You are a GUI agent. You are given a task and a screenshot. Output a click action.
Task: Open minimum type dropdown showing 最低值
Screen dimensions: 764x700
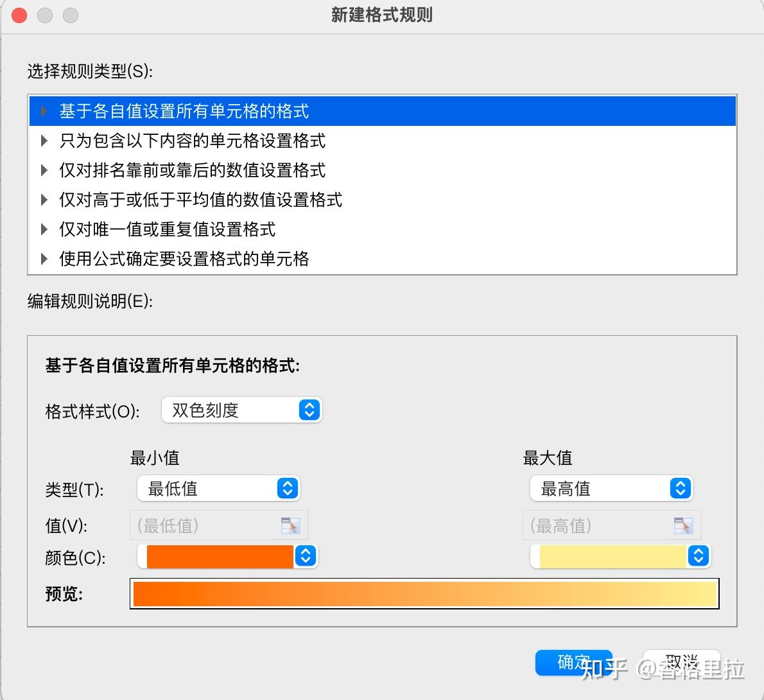[x=218, y=489]
